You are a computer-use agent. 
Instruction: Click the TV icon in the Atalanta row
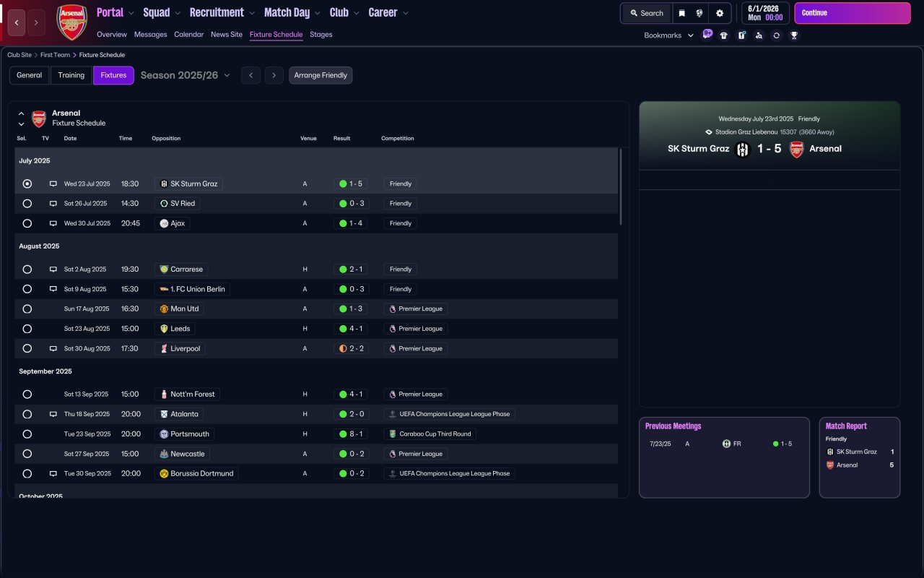[53, 414]
